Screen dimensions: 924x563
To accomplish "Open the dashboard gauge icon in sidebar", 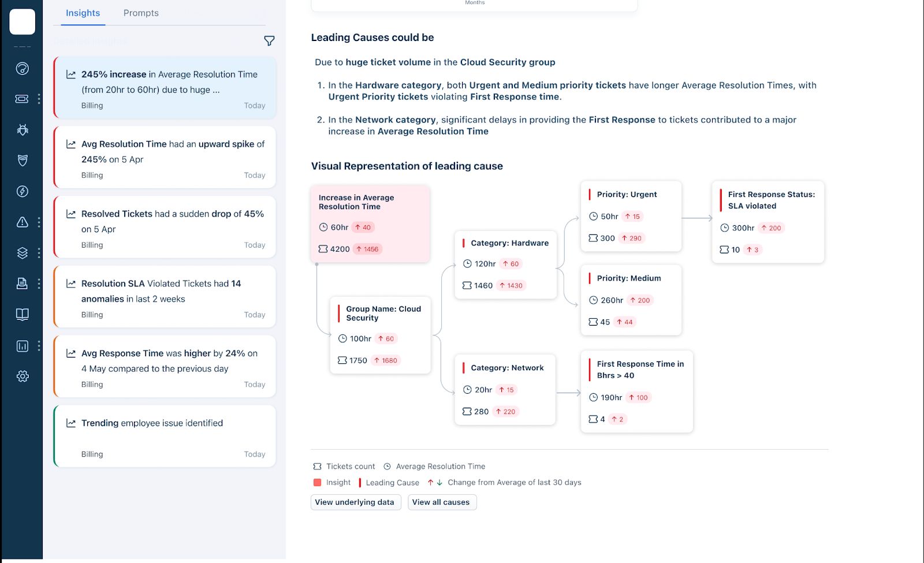I will (x=22, y=69).
